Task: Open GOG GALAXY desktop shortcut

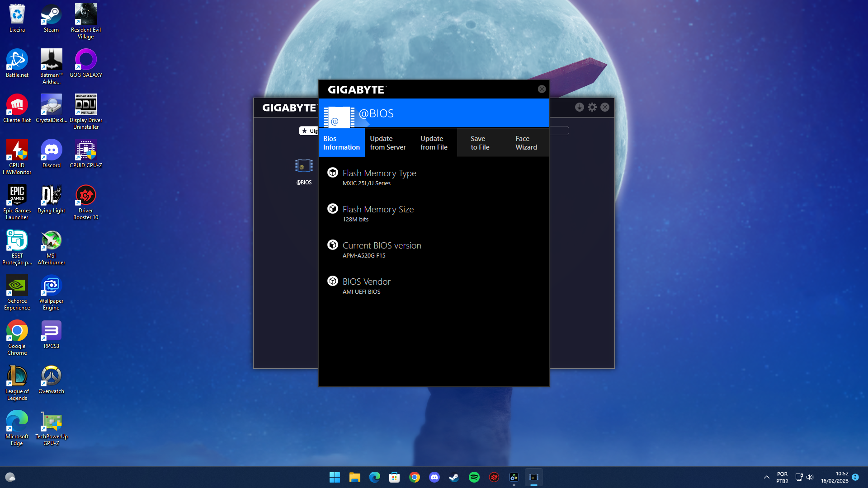Action: tap(86, 63)
